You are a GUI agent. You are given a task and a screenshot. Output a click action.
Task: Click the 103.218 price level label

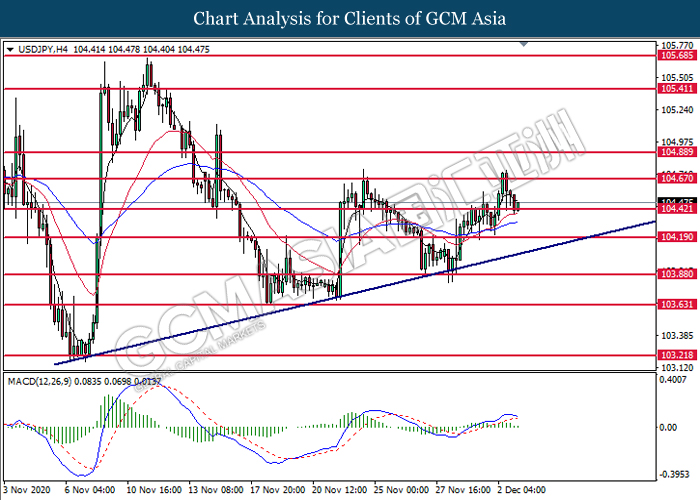(x=677, y=355)
